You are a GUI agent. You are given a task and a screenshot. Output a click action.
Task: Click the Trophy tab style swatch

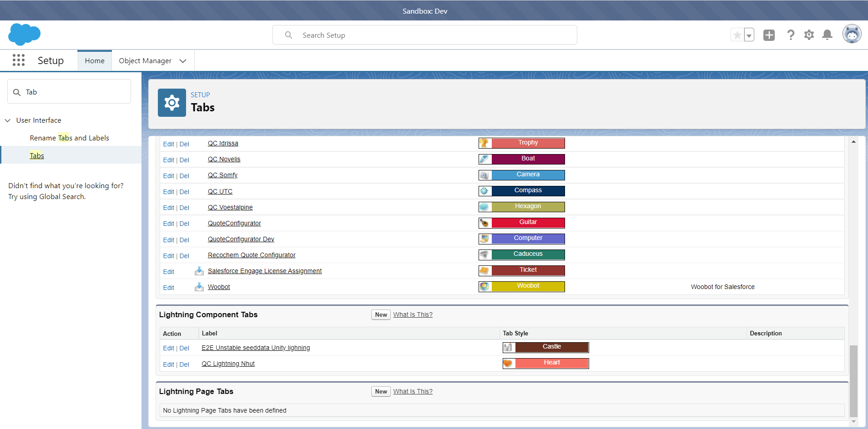[521, 143]
